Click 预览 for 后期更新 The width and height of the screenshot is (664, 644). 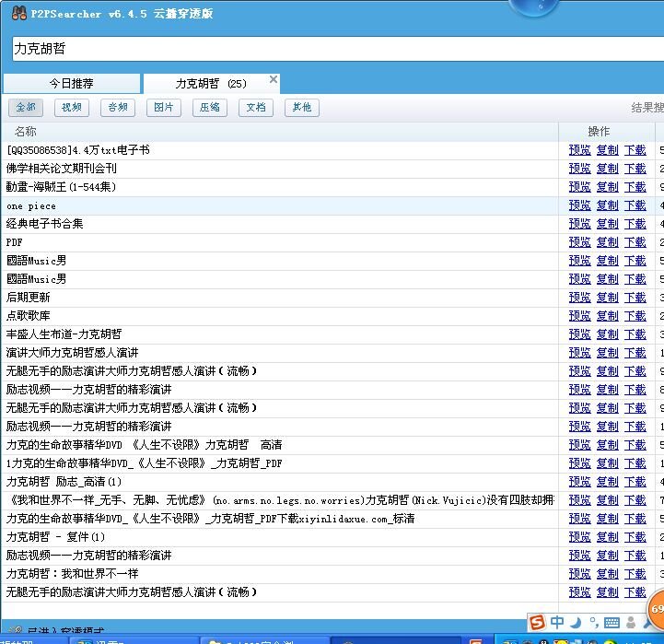click(579, 298)
